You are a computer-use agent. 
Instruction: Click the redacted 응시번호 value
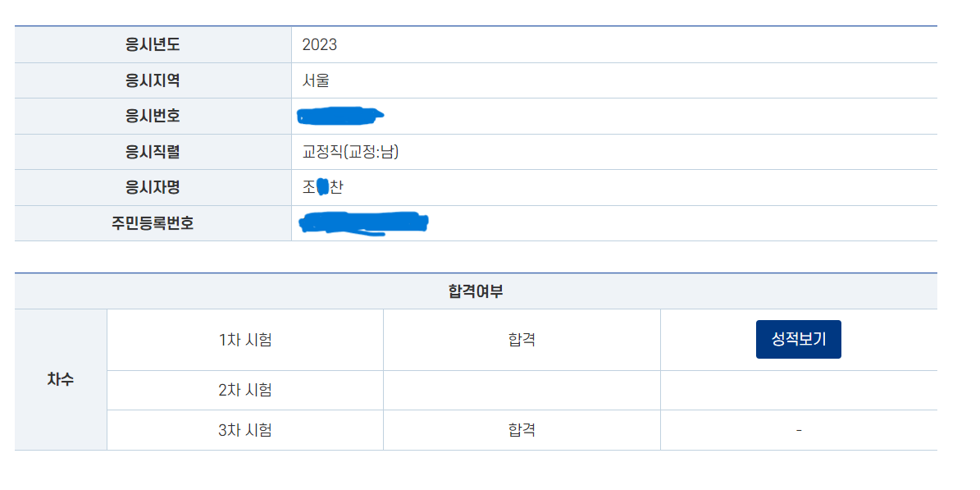[341, 116]
